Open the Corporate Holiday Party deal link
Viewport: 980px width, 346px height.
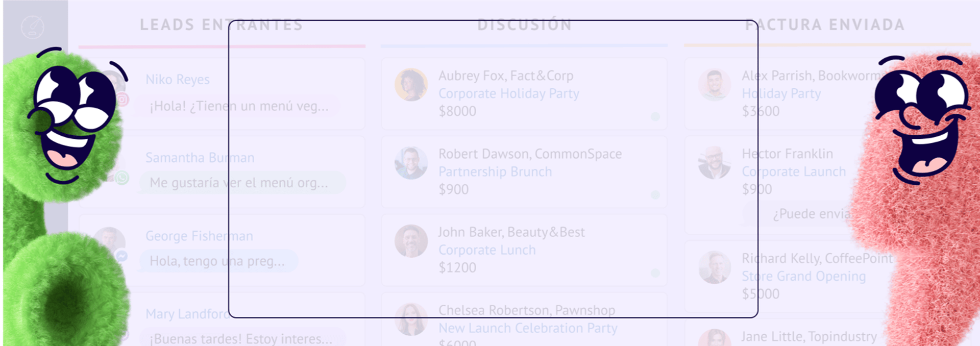509,94
